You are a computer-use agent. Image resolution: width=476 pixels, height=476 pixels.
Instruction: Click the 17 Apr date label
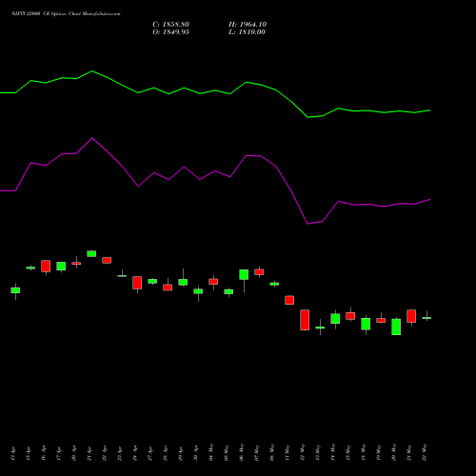click(x=59, y=453)
